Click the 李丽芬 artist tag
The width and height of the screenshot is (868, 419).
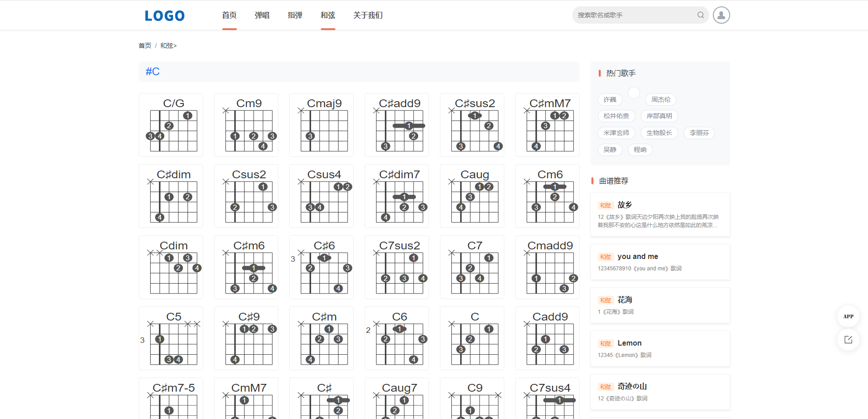click(x=699, y=133)
